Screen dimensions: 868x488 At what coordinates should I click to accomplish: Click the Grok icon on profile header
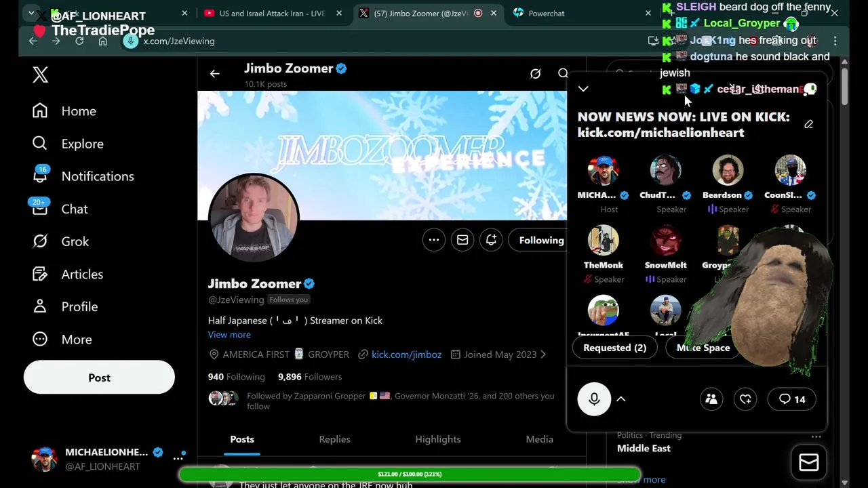[x=535, y=74]
